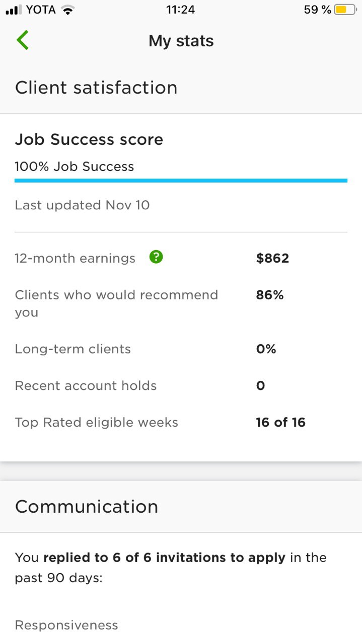Tap the cellular signal bars icon

click(14, 10)
